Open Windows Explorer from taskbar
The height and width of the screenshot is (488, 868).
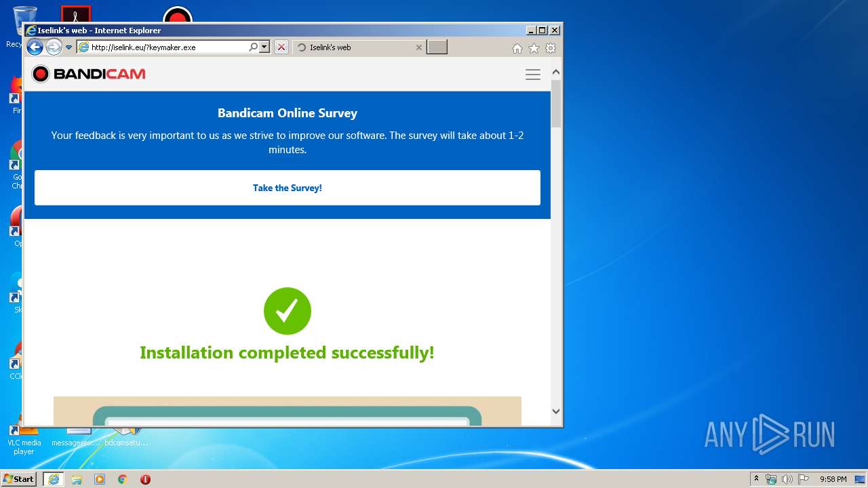(77, 479)
